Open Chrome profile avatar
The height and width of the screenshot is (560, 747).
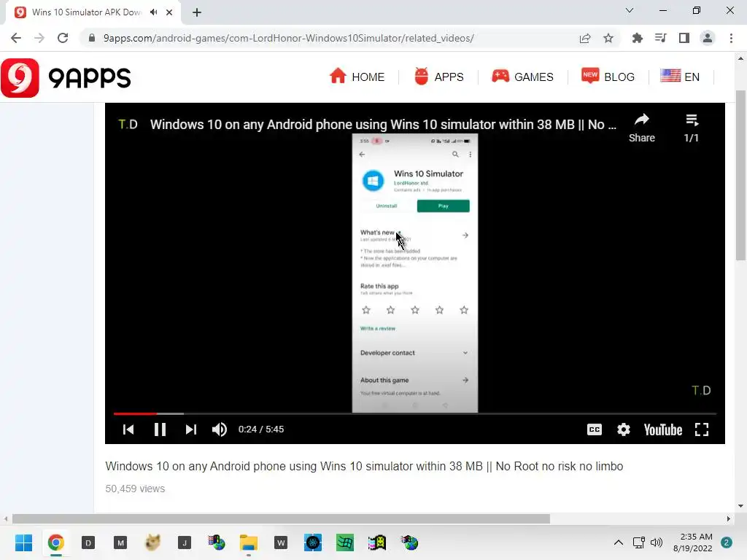coord(708,38)
